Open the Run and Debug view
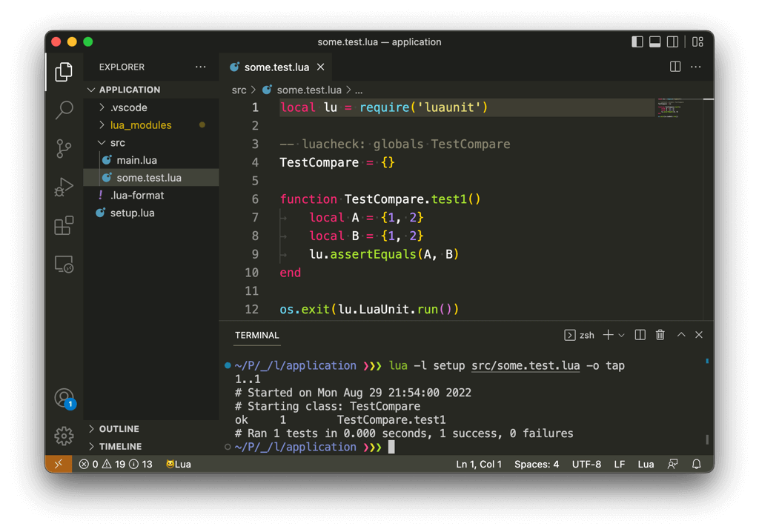 click(x=64, y=187)
